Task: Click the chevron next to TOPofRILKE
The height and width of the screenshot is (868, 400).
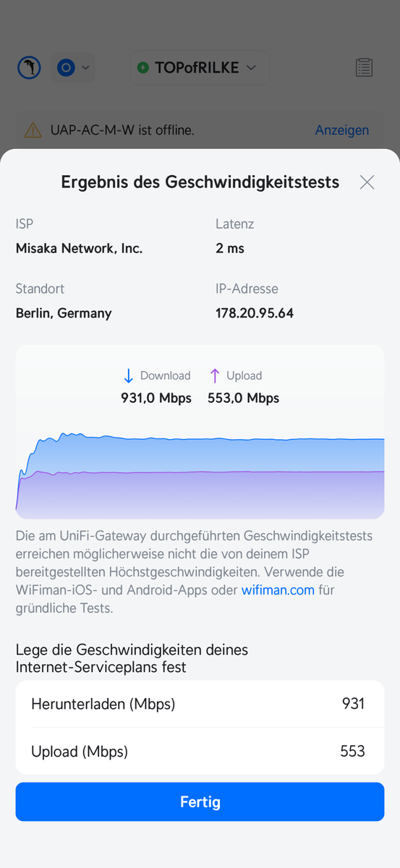Action: point(251,67)
